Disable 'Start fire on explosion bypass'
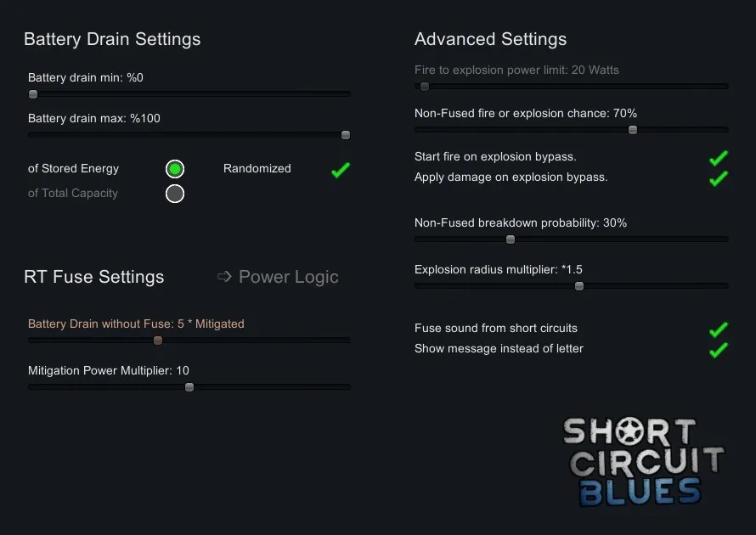This screenshot has height=535, width=756. pyautogui.click(x=719, y=158)
